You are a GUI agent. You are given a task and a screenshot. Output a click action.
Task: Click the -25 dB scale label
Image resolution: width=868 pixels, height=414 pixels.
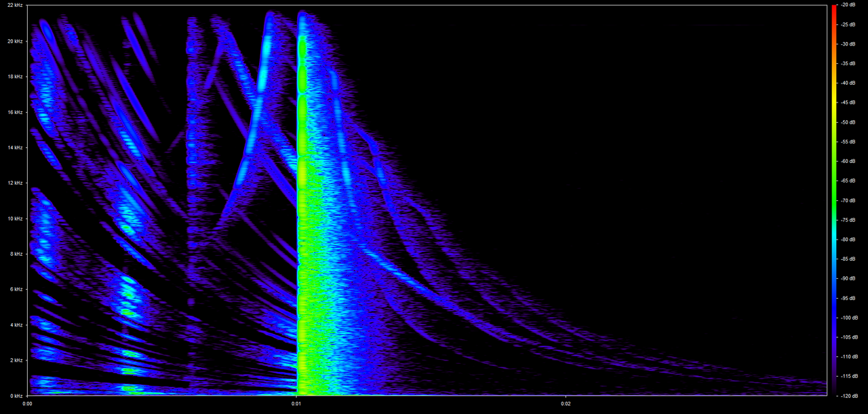[x=848, y=24]
